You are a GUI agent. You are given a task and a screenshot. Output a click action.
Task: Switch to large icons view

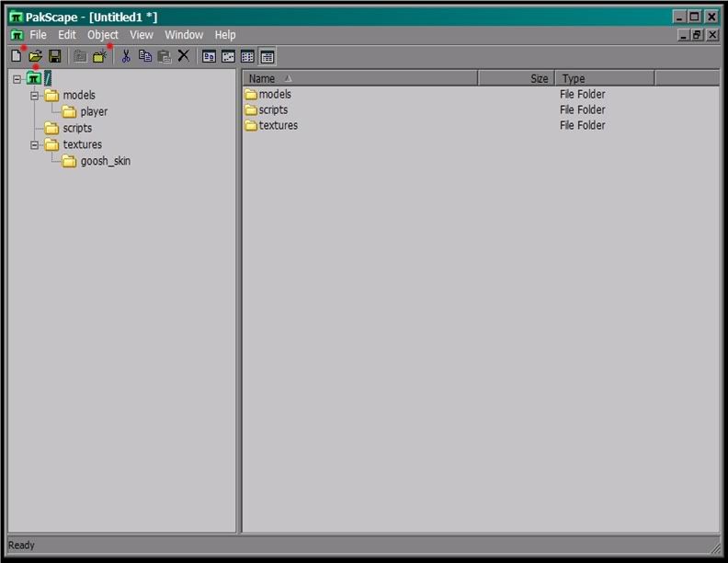(x=209, y=57)
